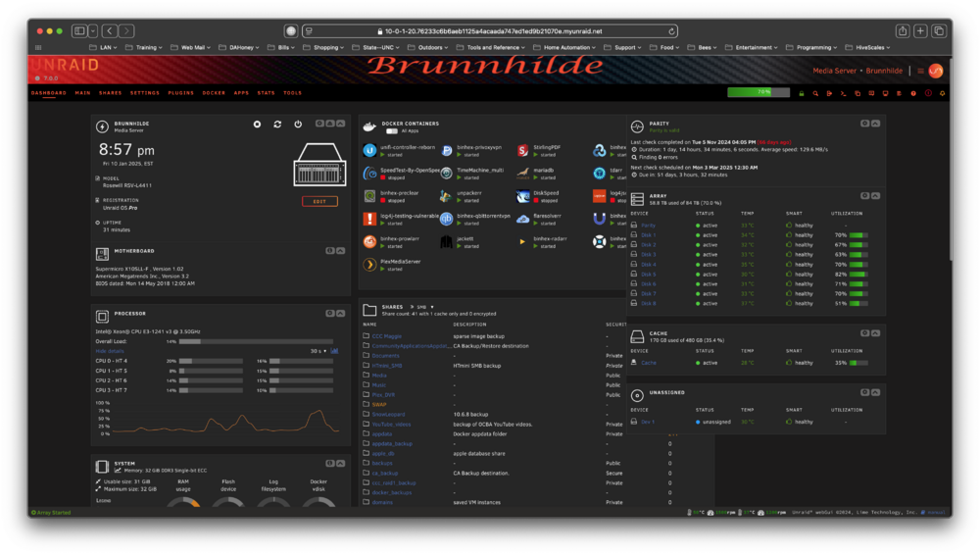The height and width of the screenshot is (554, 980).
Task: Click the Disk 5 device link
Action: [648, 274]
